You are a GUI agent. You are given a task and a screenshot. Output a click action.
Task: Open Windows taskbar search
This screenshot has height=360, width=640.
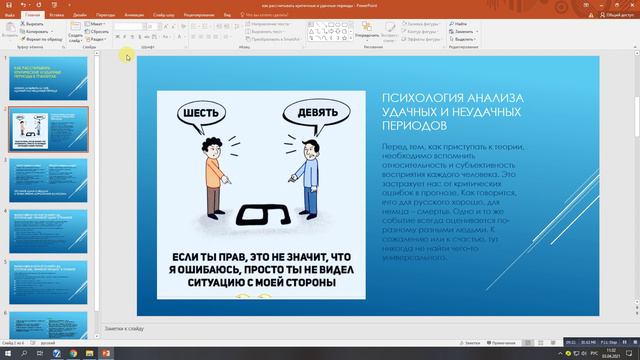click(x=24, y=353)
